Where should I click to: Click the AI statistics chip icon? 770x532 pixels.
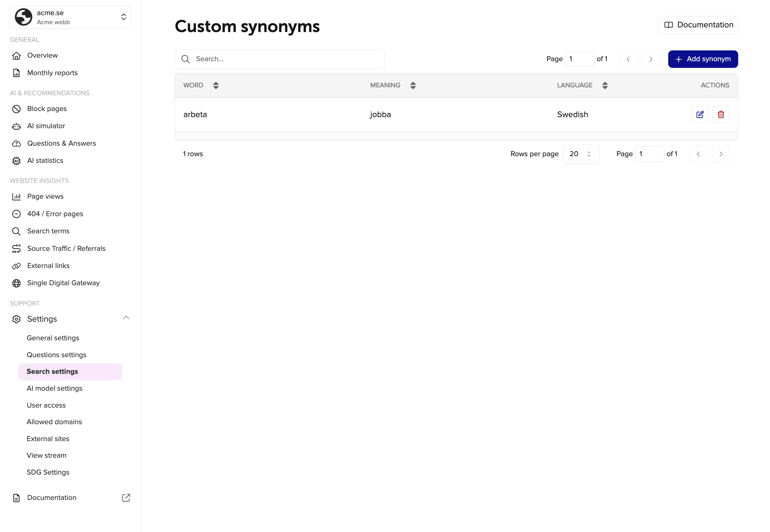[x=16, y=161]
